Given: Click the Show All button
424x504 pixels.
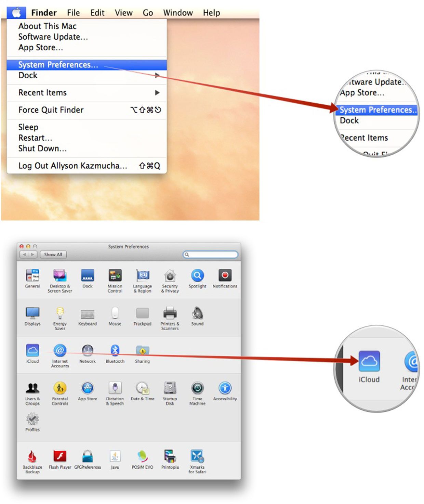Looking at the screenshot, I should [53, 255].
